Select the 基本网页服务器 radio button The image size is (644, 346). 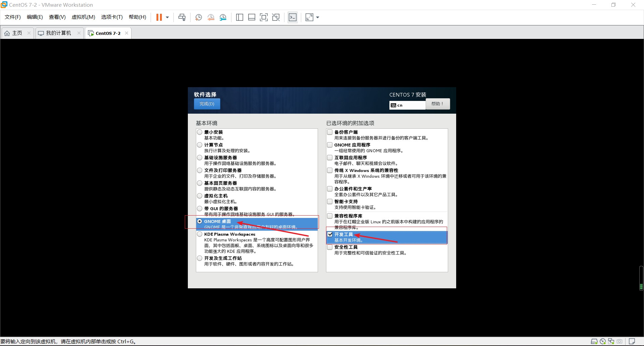click(x=200, y=183)
